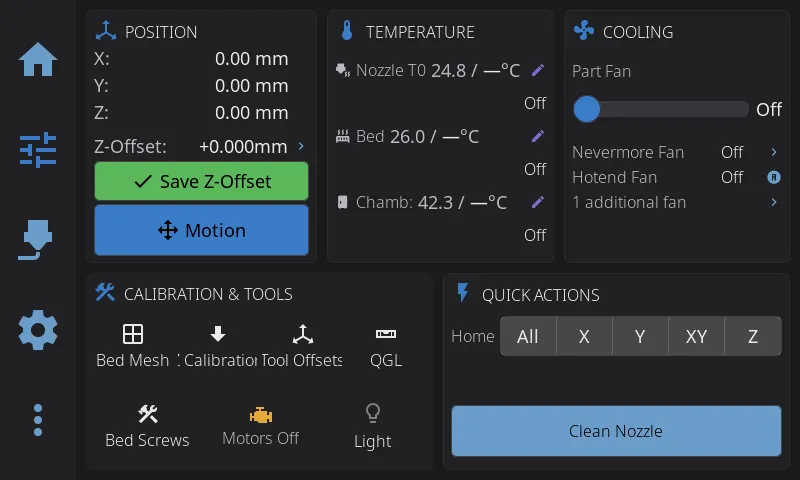Open settings gear in sidebar

38,330
